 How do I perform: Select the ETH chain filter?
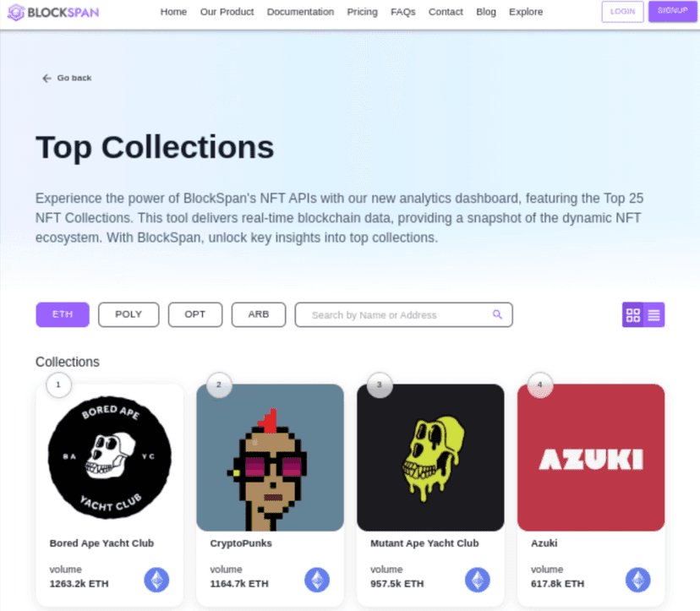coord(63,314)
